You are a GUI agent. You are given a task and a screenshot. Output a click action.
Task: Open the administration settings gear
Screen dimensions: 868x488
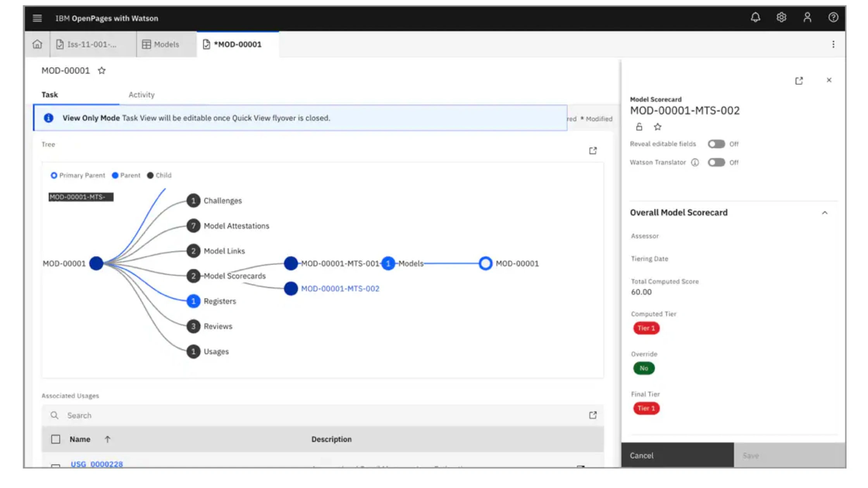pos(781,17)
